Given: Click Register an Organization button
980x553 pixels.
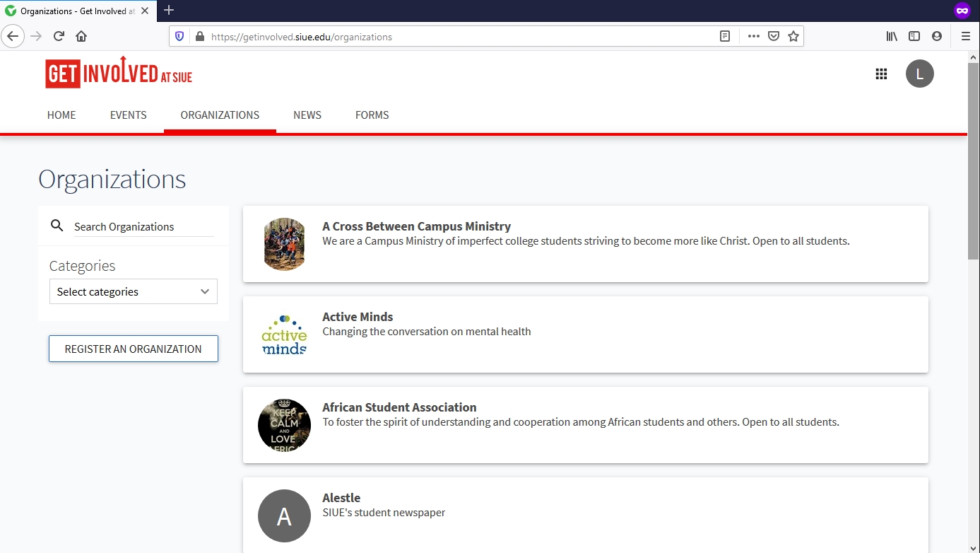Looking at the screenshot, I should tap(133, 349).
